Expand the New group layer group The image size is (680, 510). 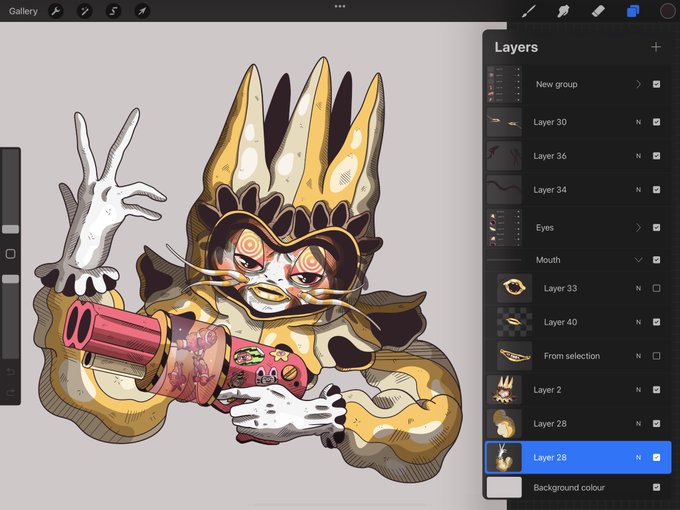[638, 84]
